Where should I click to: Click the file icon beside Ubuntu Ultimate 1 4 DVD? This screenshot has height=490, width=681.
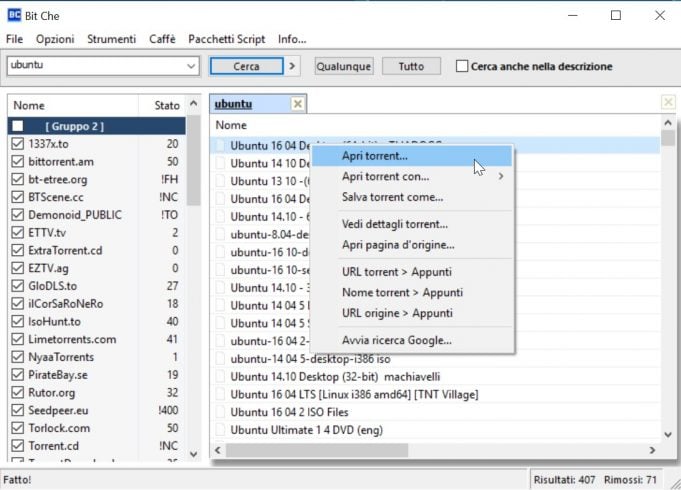pyautogui.click(x=220, y=431)
